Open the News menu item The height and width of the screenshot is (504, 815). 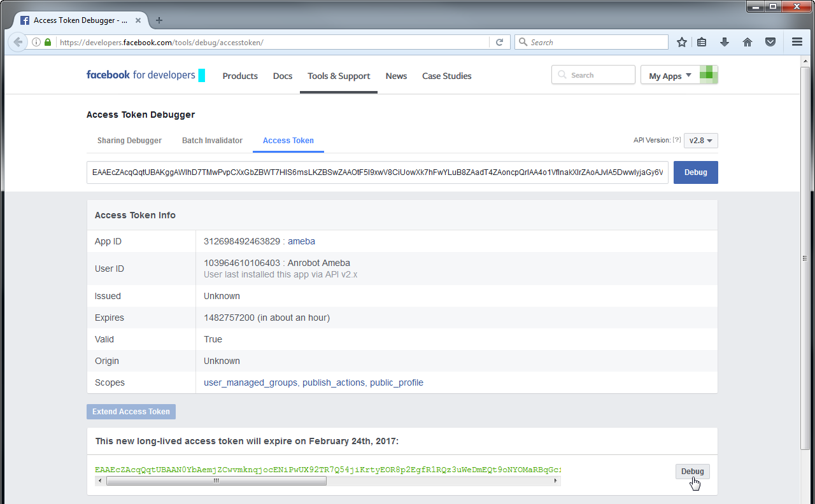pos(396,76)
